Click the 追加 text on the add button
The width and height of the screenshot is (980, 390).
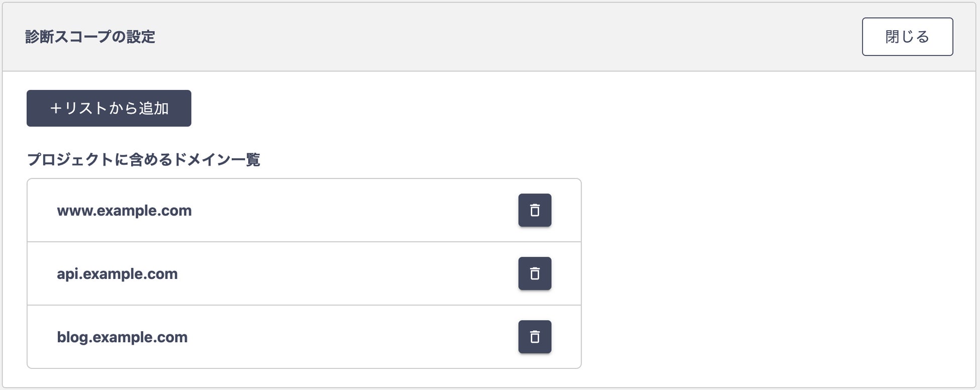[x=154, y=109]
